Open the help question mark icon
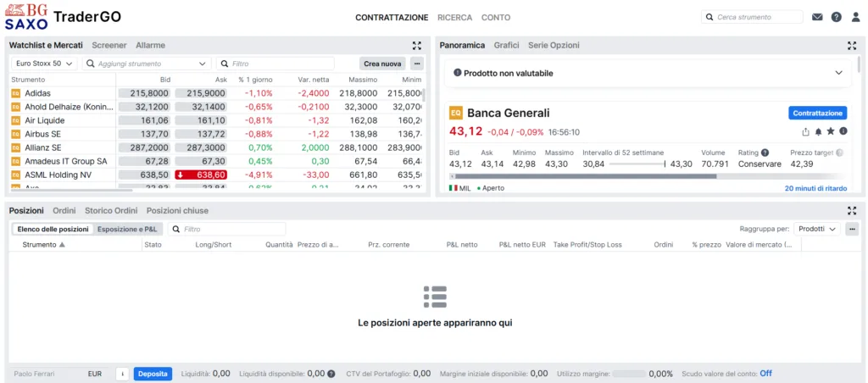868x383 pixels. pyautogui.click(x=837, y=17)
